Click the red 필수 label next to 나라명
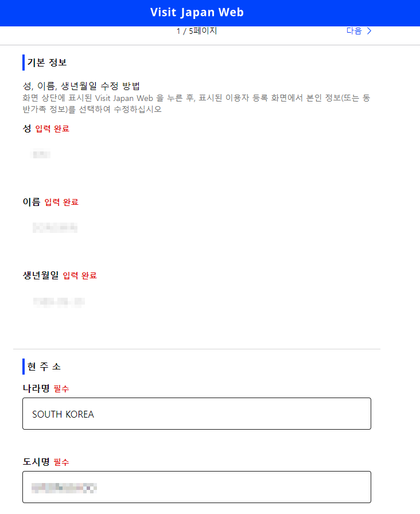 (x=61, y=388)
